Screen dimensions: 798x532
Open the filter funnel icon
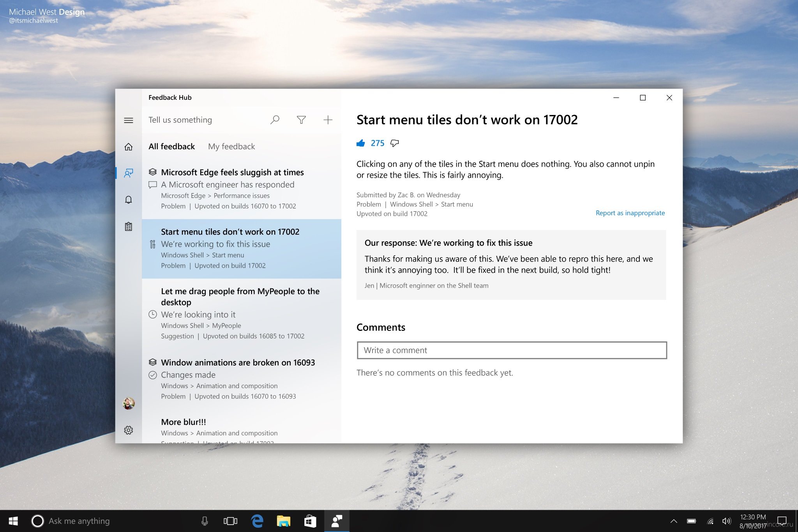(301, 120)
